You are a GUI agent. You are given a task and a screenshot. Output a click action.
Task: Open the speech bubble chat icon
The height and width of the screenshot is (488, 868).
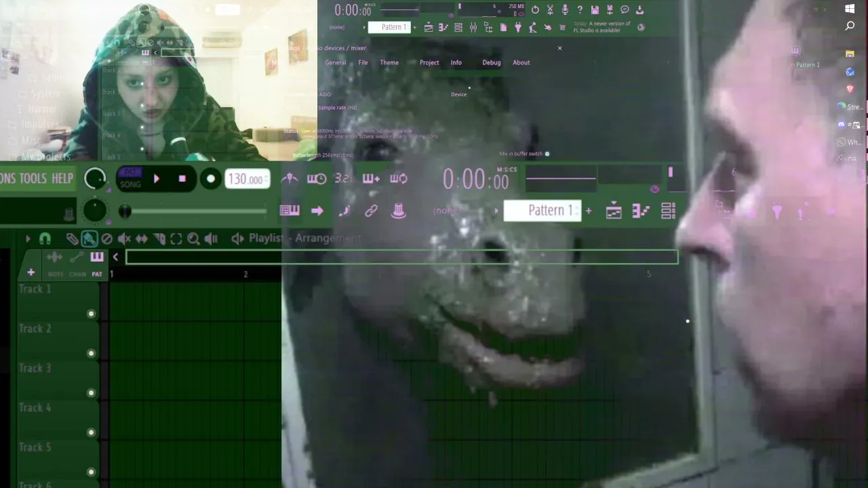(x=625, y=9)
